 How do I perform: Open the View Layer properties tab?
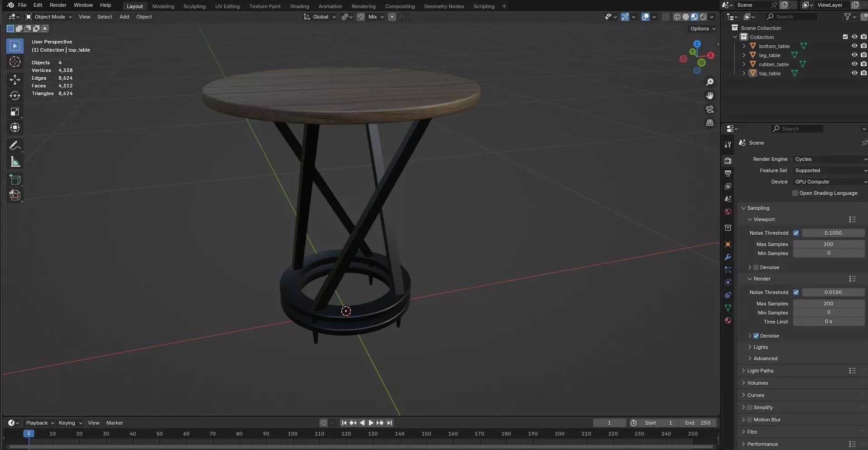pos(728,186)
